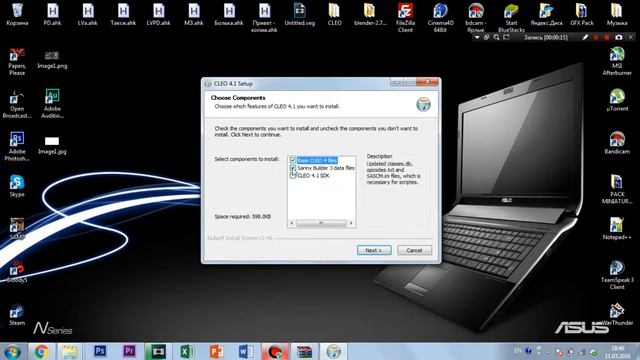This screenshot has width=640, height=360.
Task: Select the Notepad++ desktop shortcut
Action: [617, 228]
